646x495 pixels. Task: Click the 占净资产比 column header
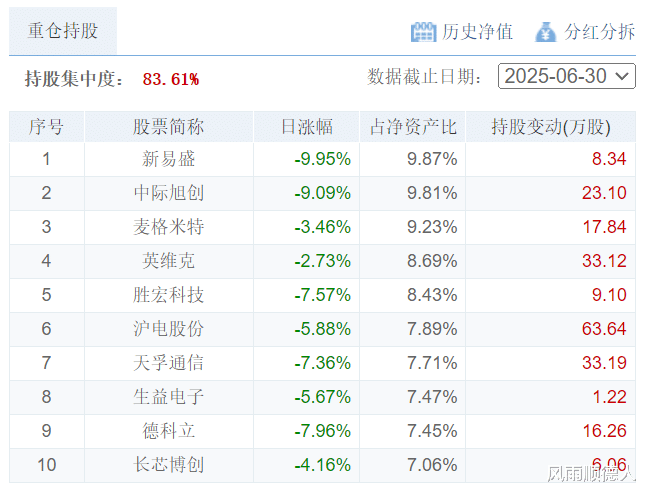pyautogui.click(x=413, y=127)
